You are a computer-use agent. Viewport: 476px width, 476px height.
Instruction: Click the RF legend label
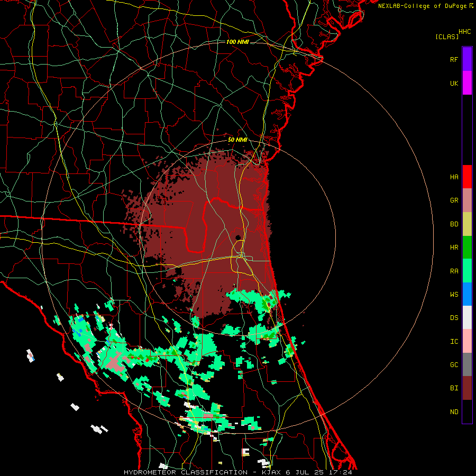click(454, 59)
